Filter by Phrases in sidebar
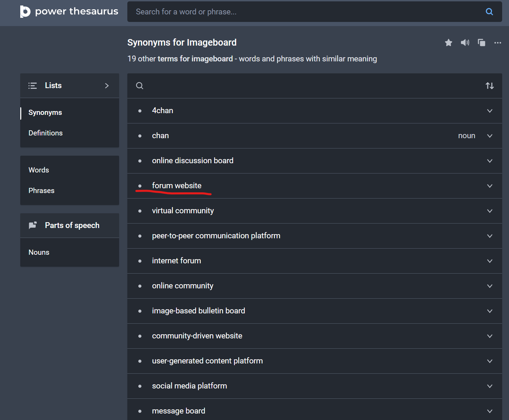The height and width of the screenshot is (420, 509). pyautogui.click(x=42, y=191)
